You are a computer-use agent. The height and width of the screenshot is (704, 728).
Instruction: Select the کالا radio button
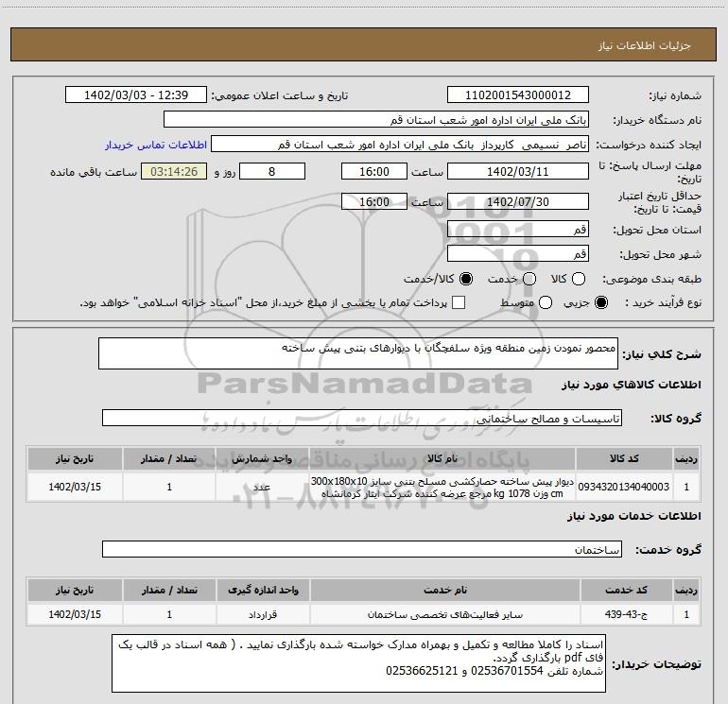tap(579, 279)
